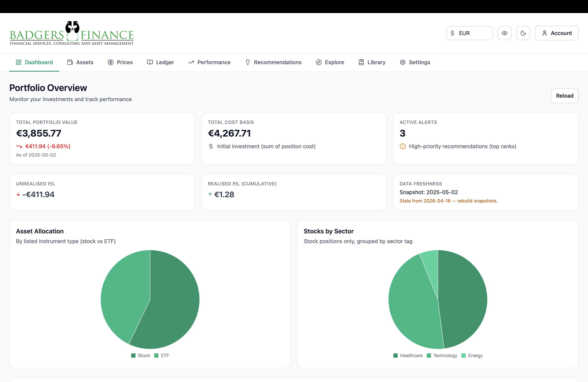Click the Healthcare legend color swatch
This screenshot has width=588, height=382.
pos(395,356)
